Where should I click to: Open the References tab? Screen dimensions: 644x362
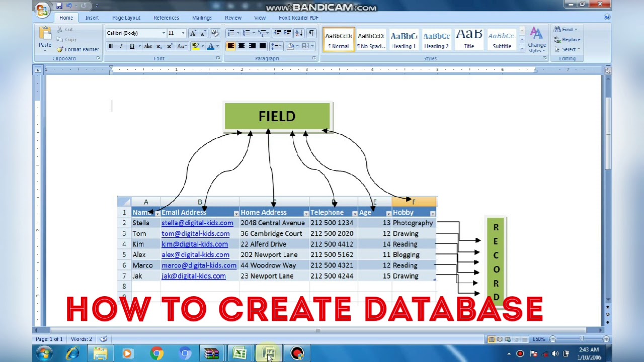click(x=166, y=18)
